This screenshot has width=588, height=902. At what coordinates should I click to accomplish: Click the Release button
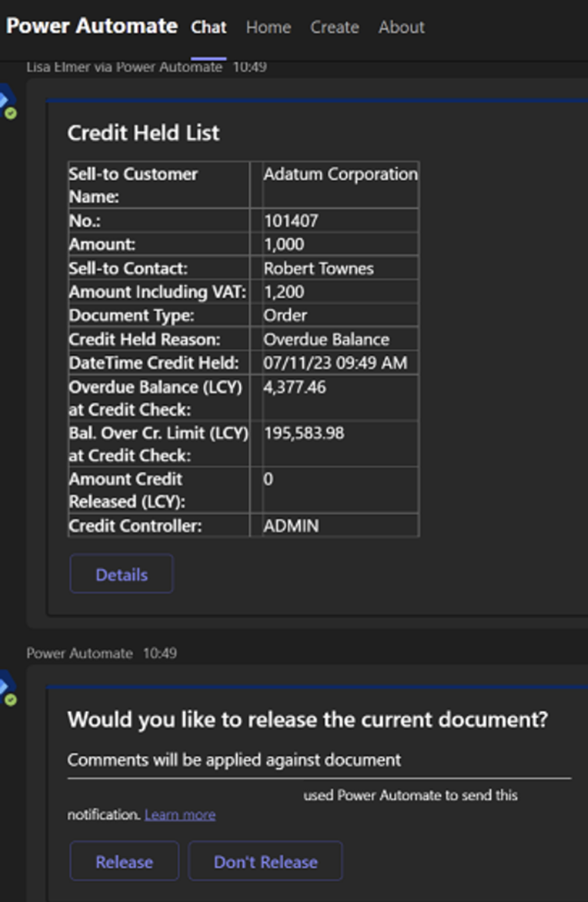tap(124, 862)
